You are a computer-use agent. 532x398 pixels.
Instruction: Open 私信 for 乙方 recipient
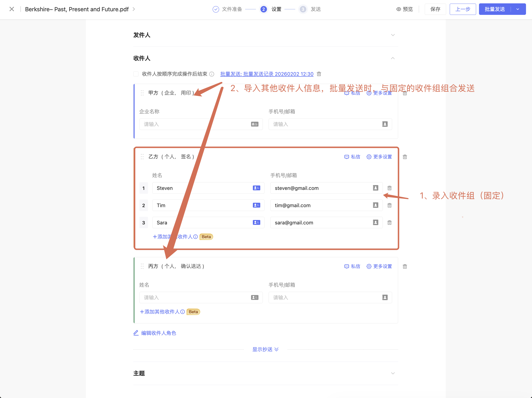click(352, 157)
